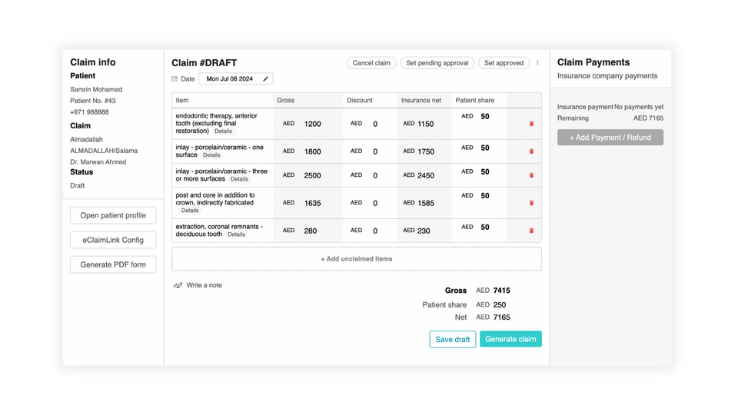The image size is (738, 415).
Task: Open the three-dot more options menu
Action: click(x=537, y=63)
